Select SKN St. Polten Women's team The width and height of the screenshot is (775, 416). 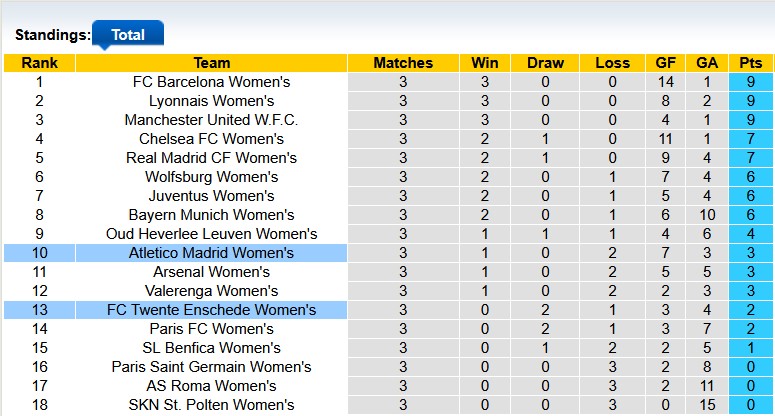[211, 405]
